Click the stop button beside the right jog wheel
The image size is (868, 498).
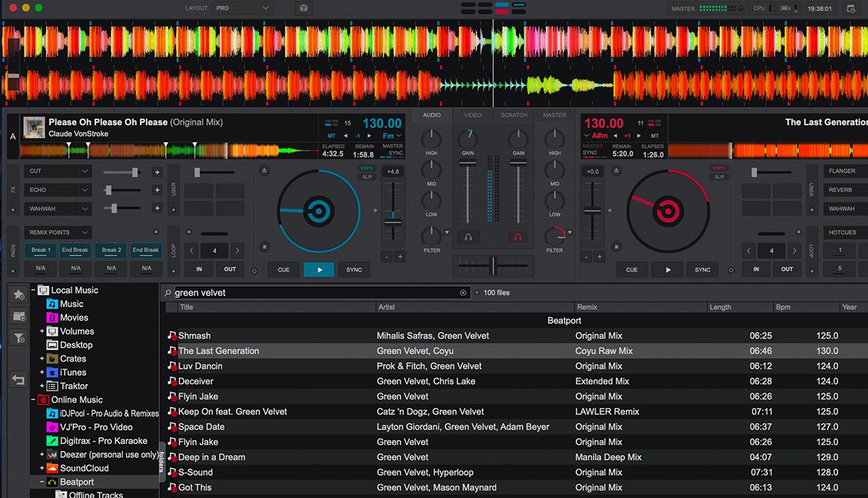[x=616, y=246]
